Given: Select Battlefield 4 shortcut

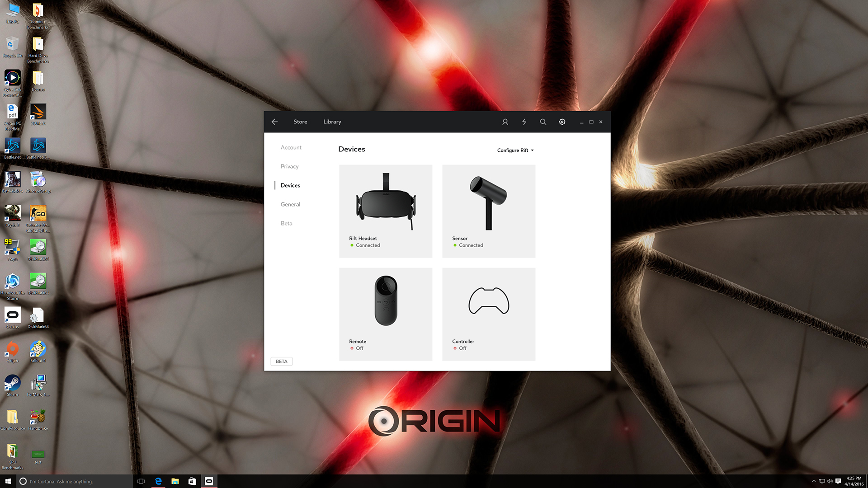Looking at the screenshot, I should pyautogui.click(x=13, y=183).
